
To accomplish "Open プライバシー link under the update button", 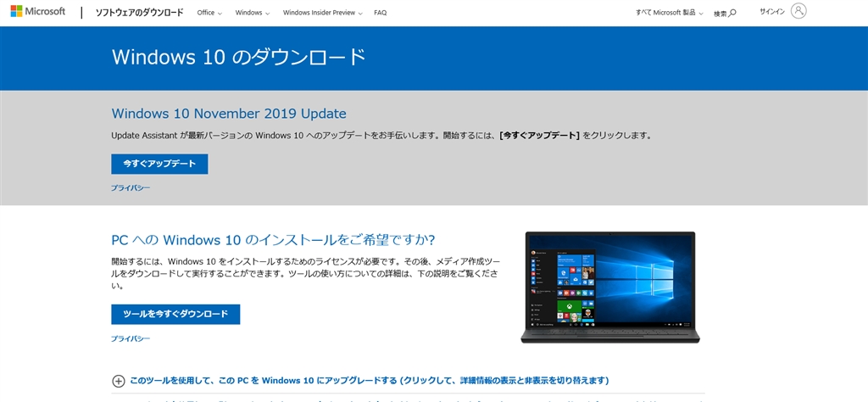I will click(130, 187).
